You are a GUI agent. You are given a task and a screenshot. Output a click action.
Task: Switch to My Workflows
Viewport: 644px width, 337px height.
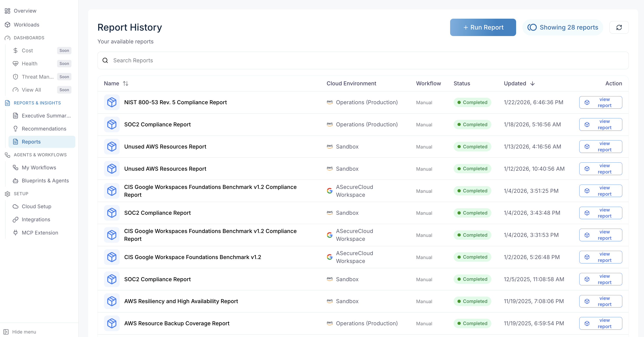(x=39, y=167)
